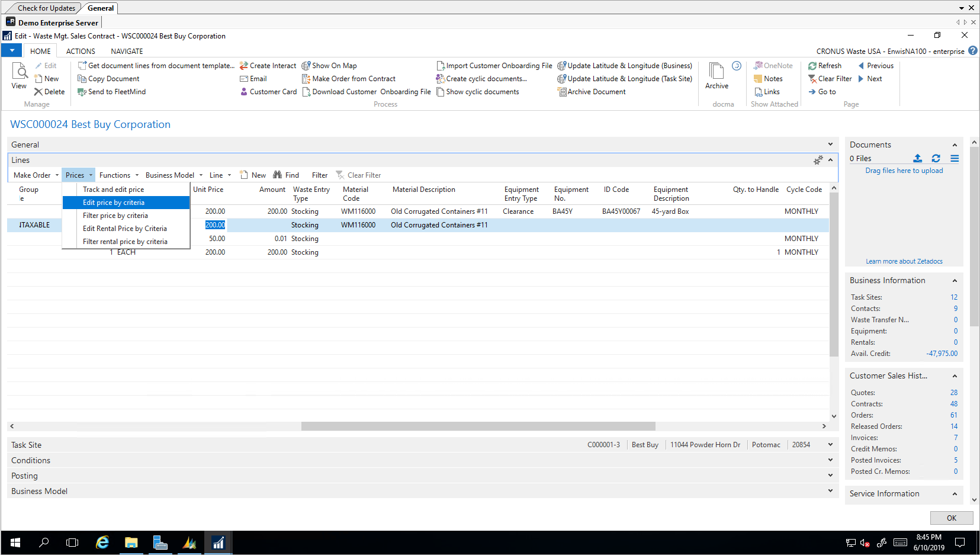Open Notes from the ribbon

coord(768,79)
